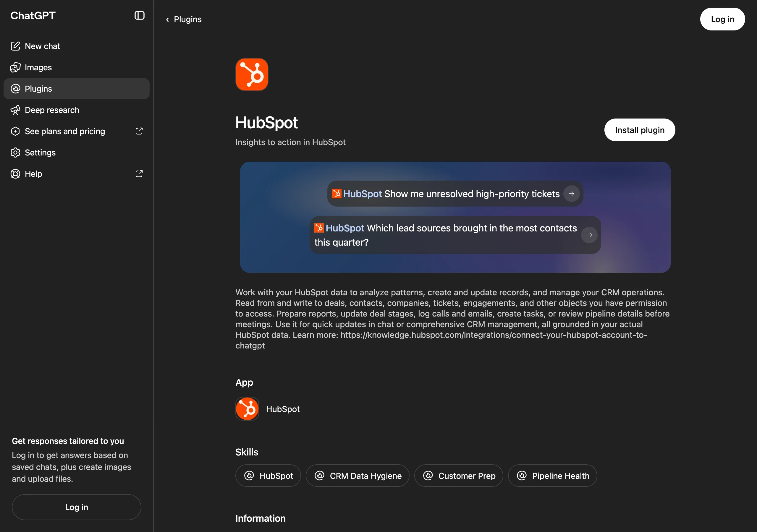Select the HubSpot skill chip

[x=268, y=476]
